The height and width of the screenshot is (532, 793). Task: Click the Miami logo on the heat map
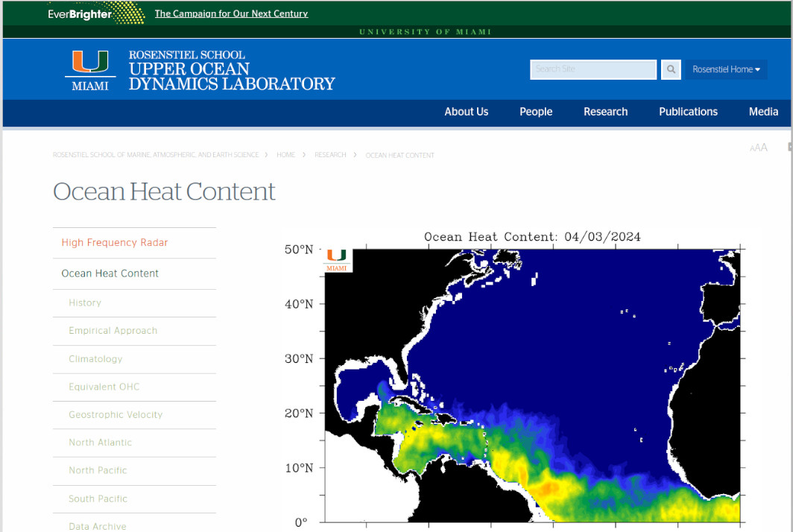coord(337,260)
